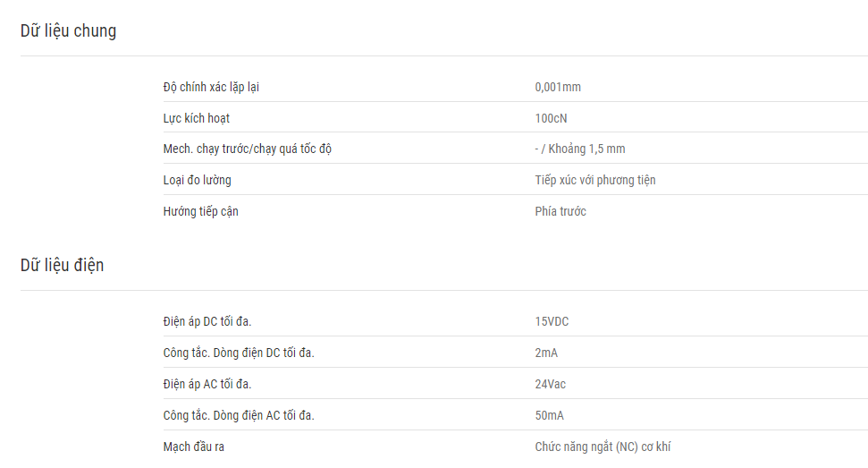Click 'Chức năng ngắt (NC) cơ khí' value

click(x=603, y=447)
